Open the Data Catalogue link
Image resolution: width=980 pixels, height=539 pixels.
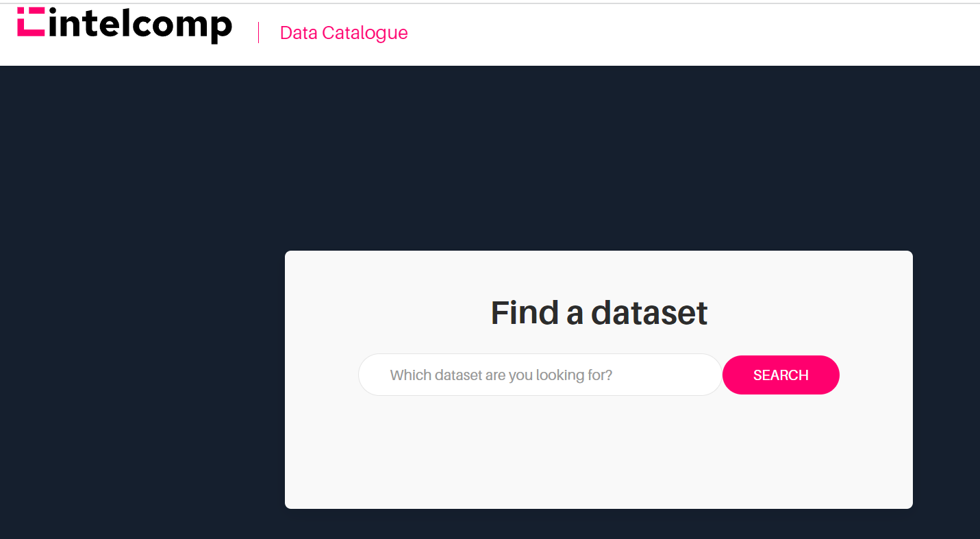[x=344, y=33]
